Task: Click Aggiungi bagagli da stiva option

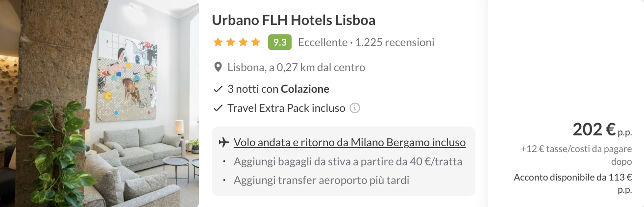Action: click(x=348, y=161)
